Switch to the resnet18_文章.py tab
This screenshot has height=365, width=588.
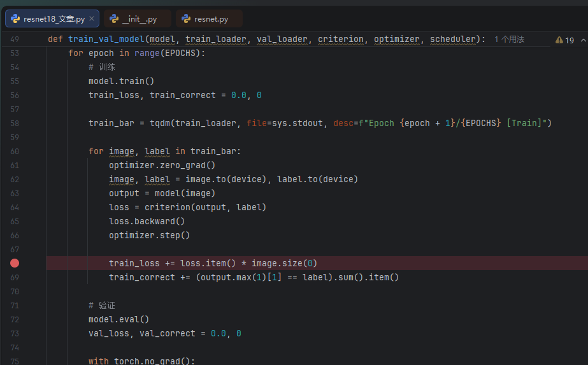pyautogui.click(x=52, y=18)
